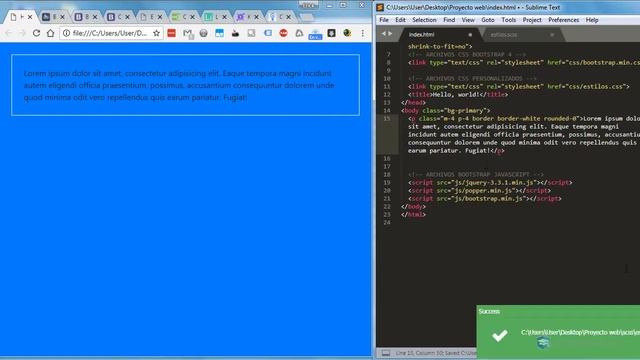This screenshot has width=640, height=360.
Task: Click line number 15 in the gutter
Action: 387,118
